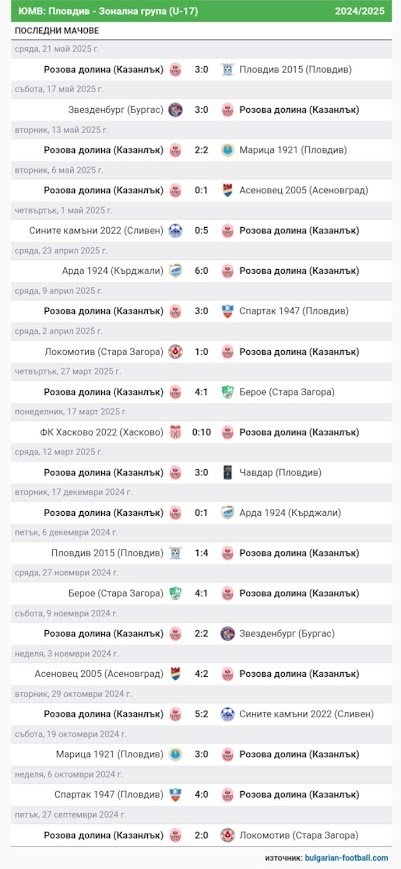Click the Пловдив 2015 club crest, first match
401x869 pixels.
(x=227, y=70)
